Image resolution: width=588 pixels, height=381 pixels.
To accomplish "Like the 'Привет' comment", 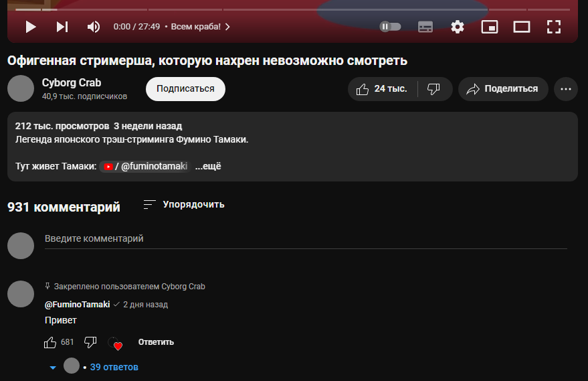I will coord(50,342).
